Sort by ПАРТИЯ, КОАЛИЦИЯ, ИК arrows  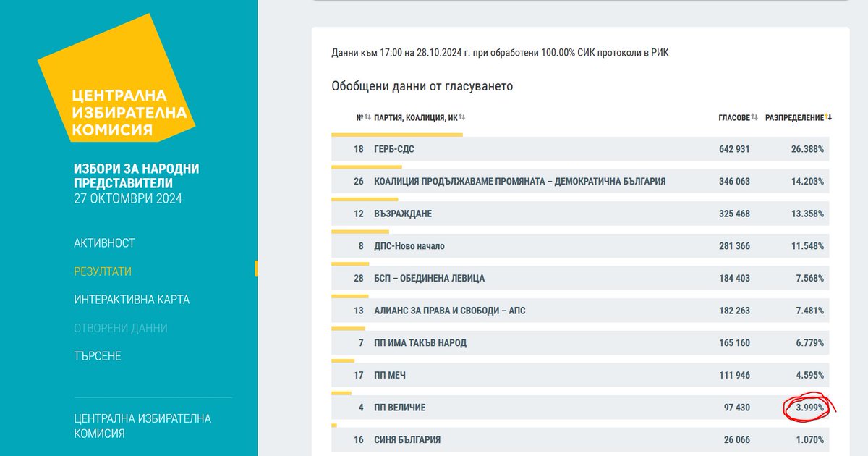(x=462, y=117)
